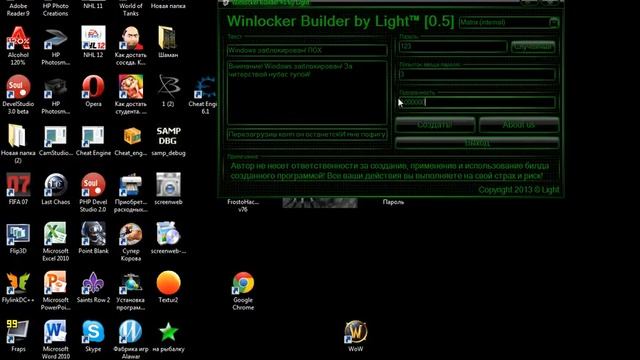
Task: Click the Copyright 2013 © Light text
Action: [x=519, y=190]
